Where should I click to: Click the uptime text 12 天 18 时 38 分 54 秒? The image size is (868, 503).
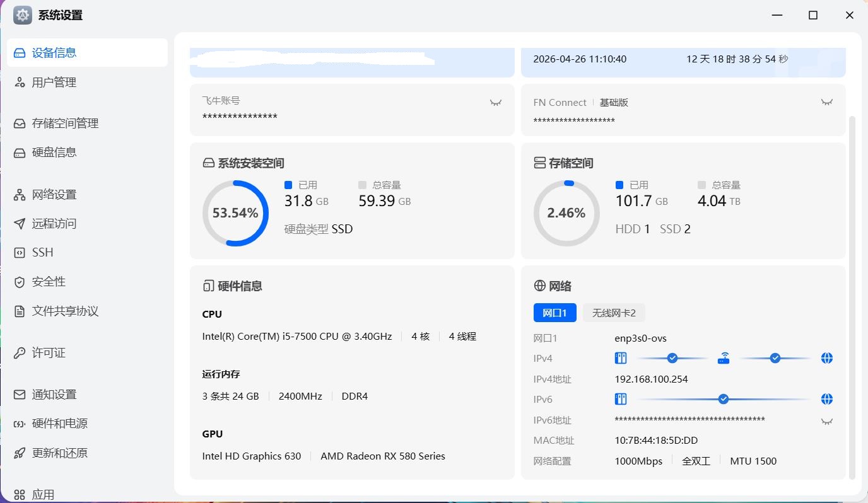pyautogui.click(x=737, y=59)
